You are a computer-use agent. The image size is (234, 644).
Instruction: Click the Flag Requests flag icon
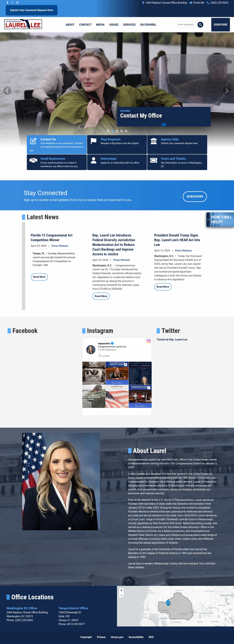pyautogui.click(x=93, y=141)
